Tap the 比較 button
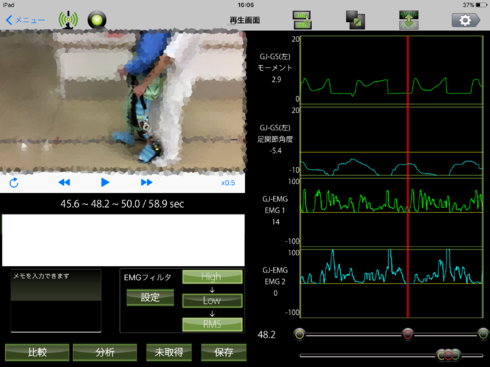490x367 pixels. click(x=37, y=352)
